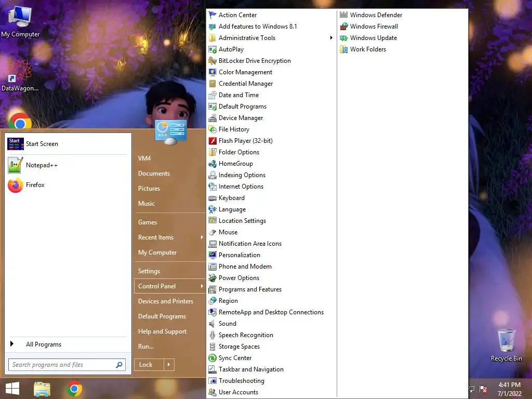Expand the Recent Items submenu arrow
The height and width of the screenshot is (399, 532).
point(202,237)
